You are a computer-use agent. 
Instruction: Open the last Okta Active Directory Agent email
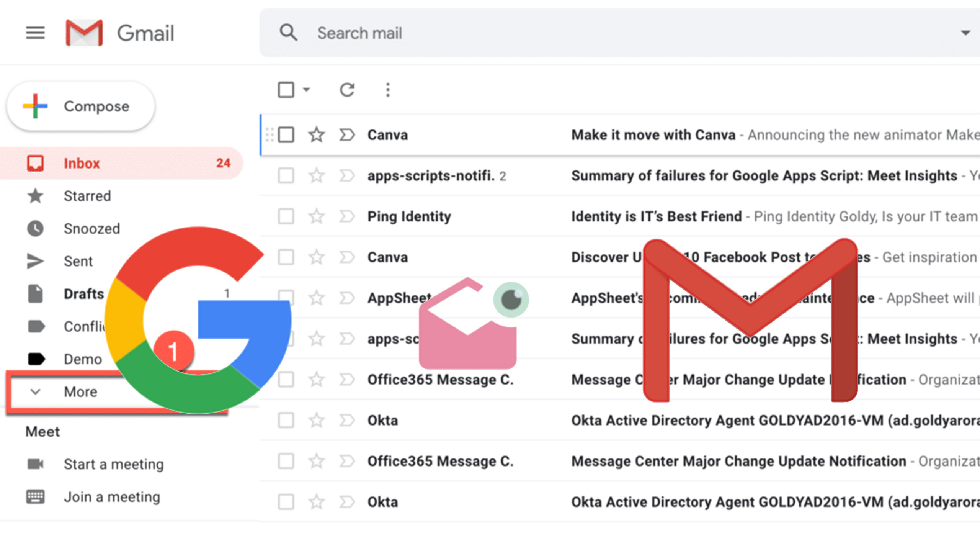(620, 502)
